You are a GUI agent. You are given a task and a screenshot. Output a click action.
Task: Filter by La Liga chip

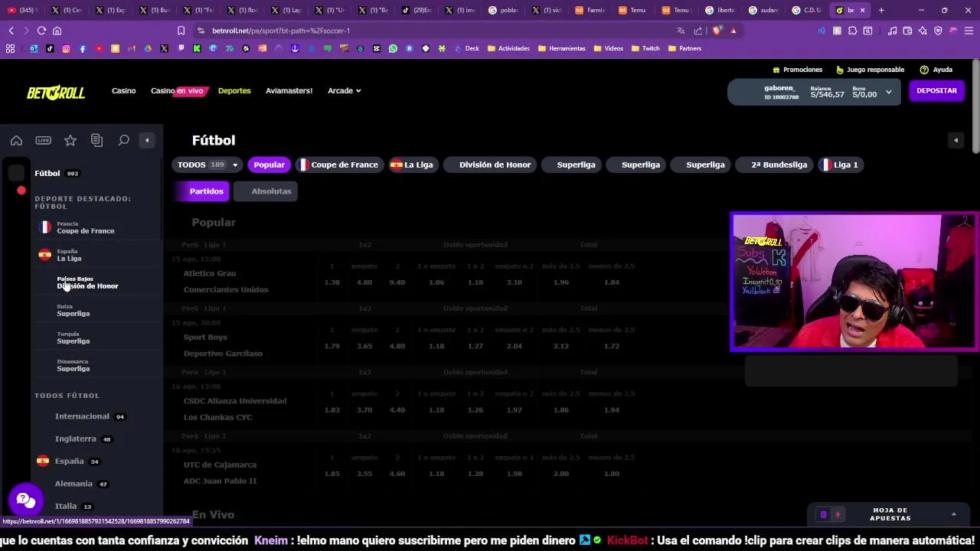point(413,165)
